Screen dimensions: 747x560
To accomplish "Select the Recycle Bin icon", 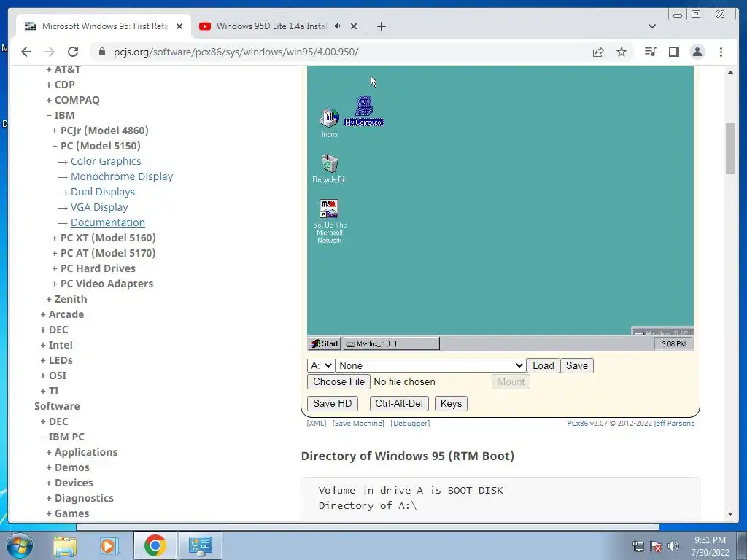I will click(330, 168).
